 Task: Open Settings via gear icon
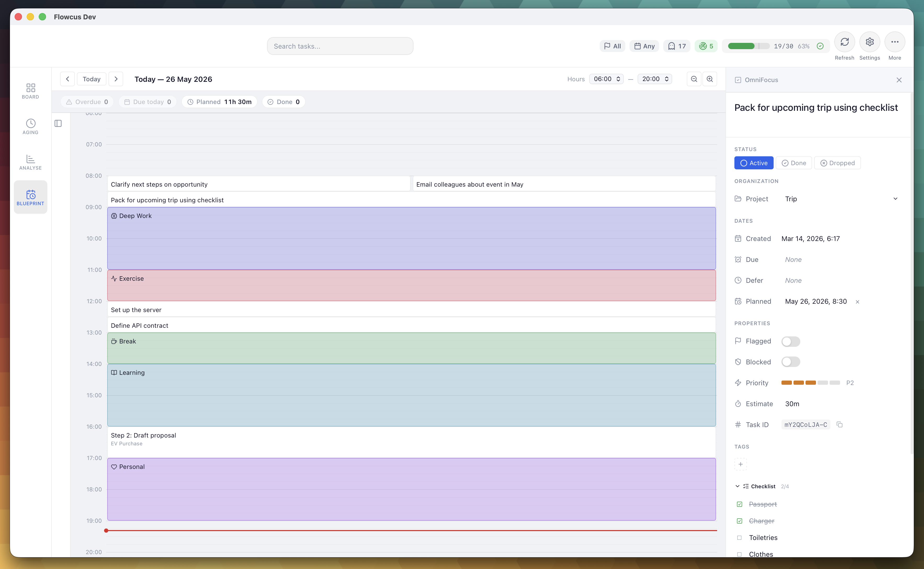pos(869,42)
